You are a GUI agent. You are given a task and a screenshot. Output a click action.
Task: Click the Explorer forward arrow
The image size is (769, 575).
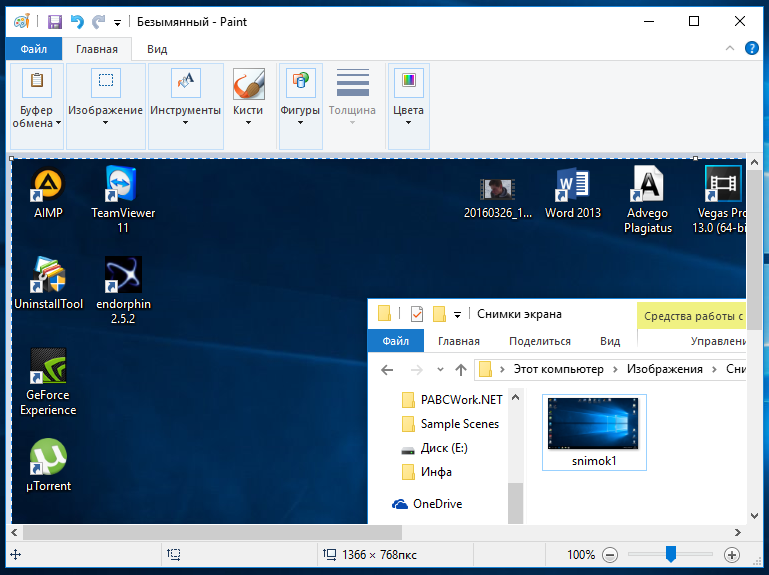pos(416,369)
